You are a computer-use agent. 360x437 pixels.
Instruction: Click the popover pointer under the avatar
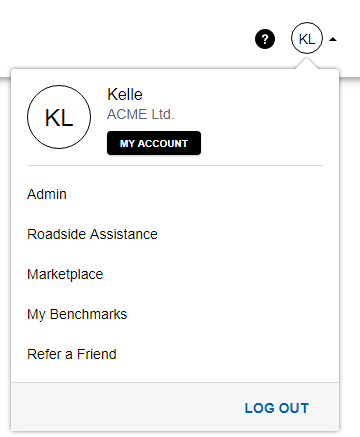307,63
